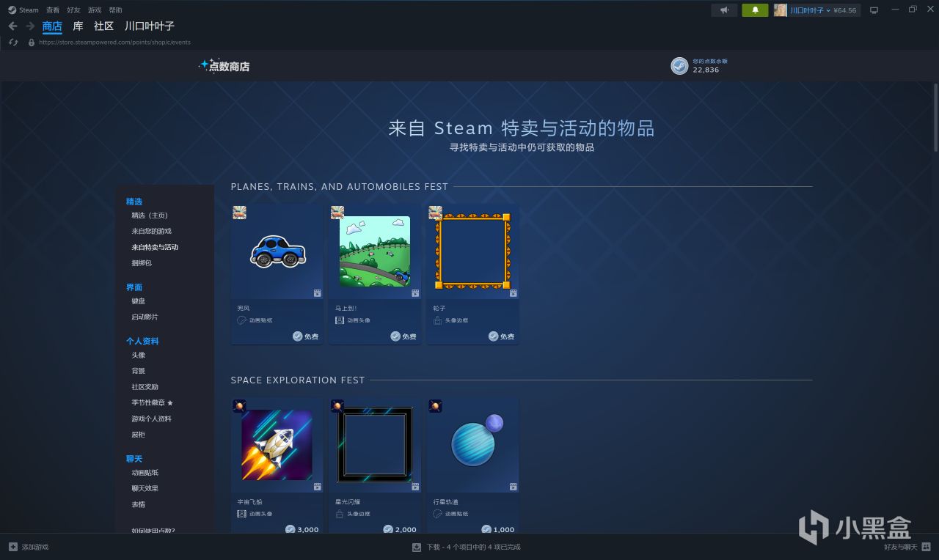Select 来自您的游戏 in sidebar

point(151,231)
